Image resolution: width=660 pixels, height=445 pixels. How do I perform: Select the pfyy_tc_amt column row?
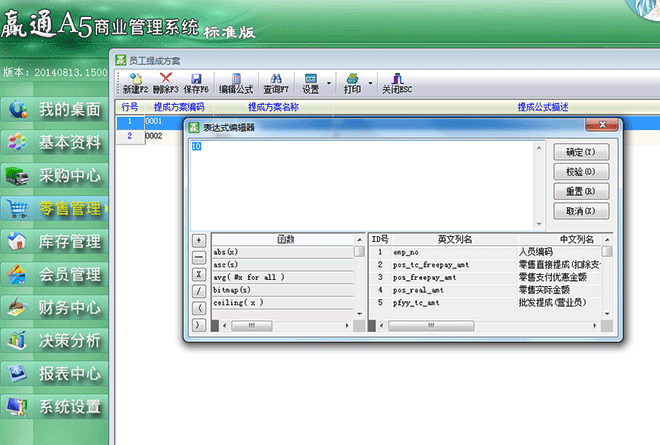(x=485, y=303)
